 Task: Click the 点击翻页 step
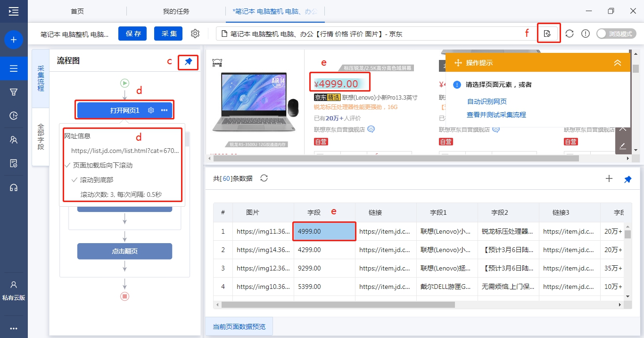click(124, 251)
